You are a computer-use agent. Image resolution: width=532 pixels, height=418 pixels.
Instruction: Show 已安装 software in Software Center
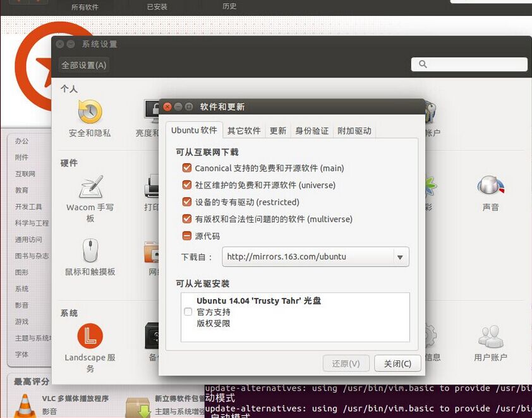pyautogui.click(x=157, y=7)
